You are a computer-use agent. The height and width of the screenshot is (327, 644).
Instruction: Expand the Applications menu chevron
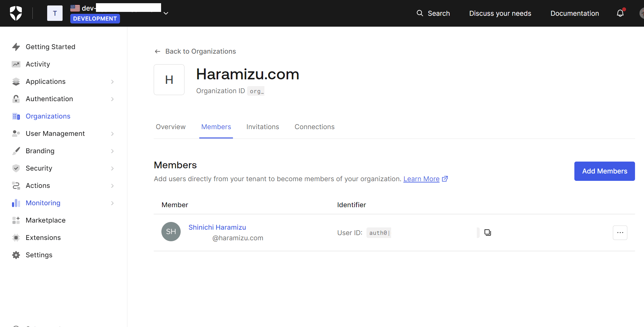click(x=112, y=82)
